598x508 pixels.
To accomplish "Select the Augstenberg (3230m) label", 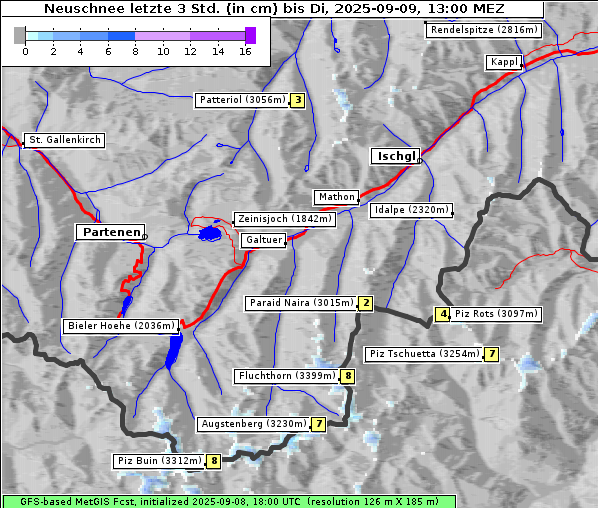I will point(254,424).
